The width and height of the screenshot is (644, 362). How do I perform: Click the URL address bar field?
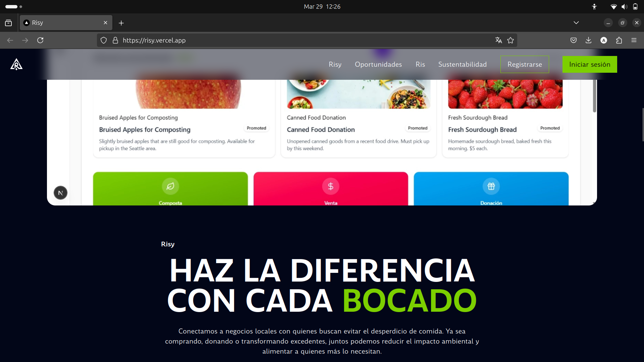pos(302,40)
